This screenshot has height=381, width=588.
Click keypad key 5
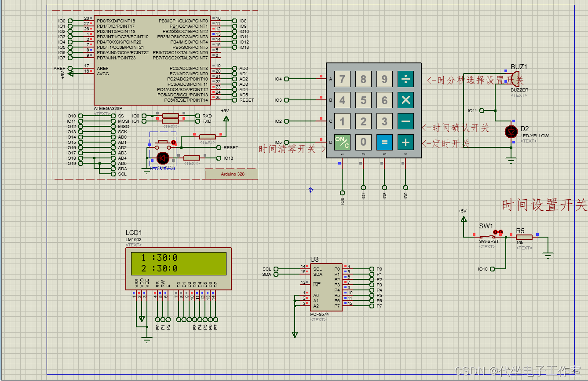pos(363,100)
